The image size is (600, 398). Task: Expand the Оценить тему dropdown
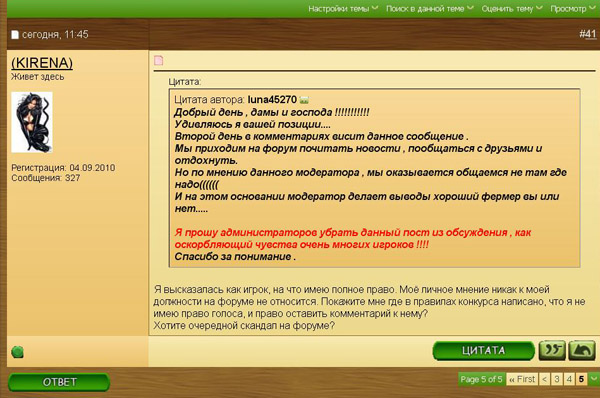[x=512, y=8]
